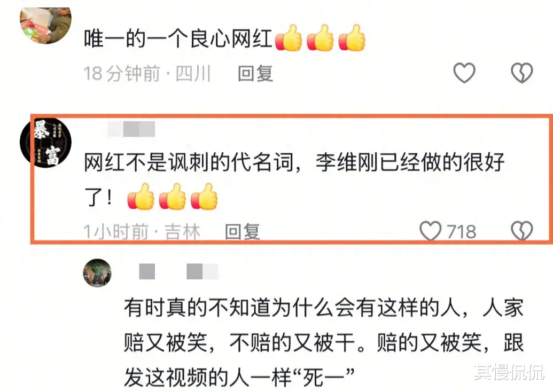Tap the broken heart on the 吉林 comment
Image resolution: width=553 pixels, height=392 pixels.
pyautogui.click(x=521, y=231)
